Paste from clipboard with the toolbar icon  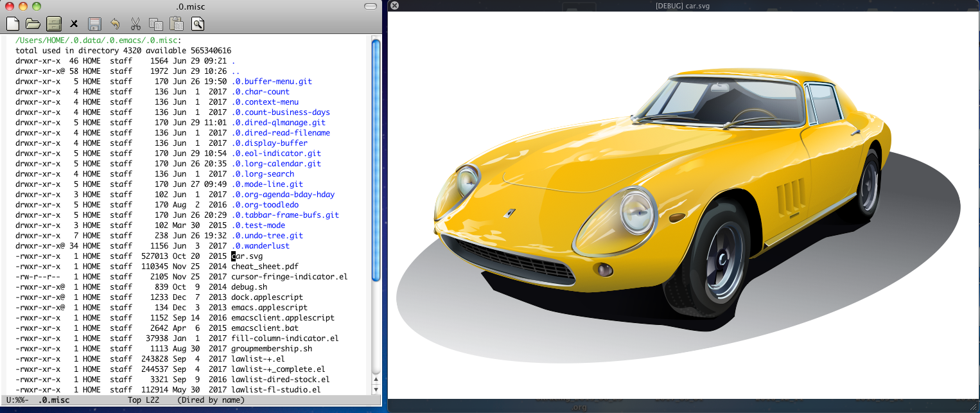[177, 24]
